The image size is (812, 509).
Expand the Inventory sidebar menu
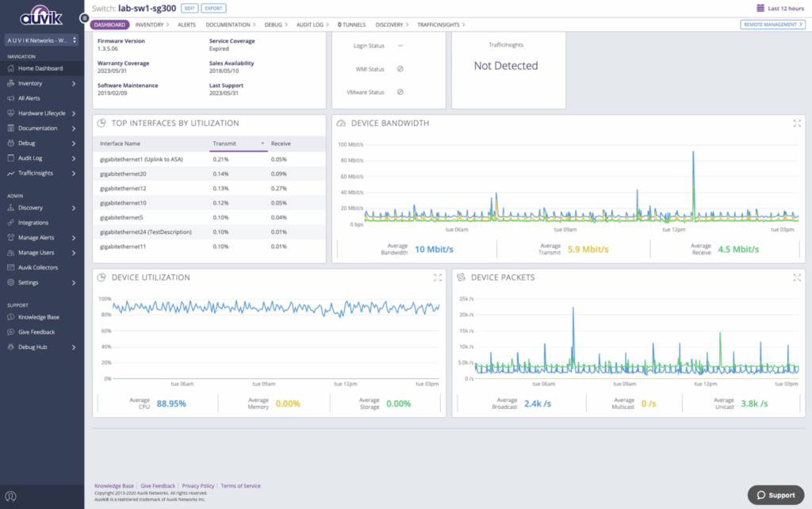click(x=74, y=83)
